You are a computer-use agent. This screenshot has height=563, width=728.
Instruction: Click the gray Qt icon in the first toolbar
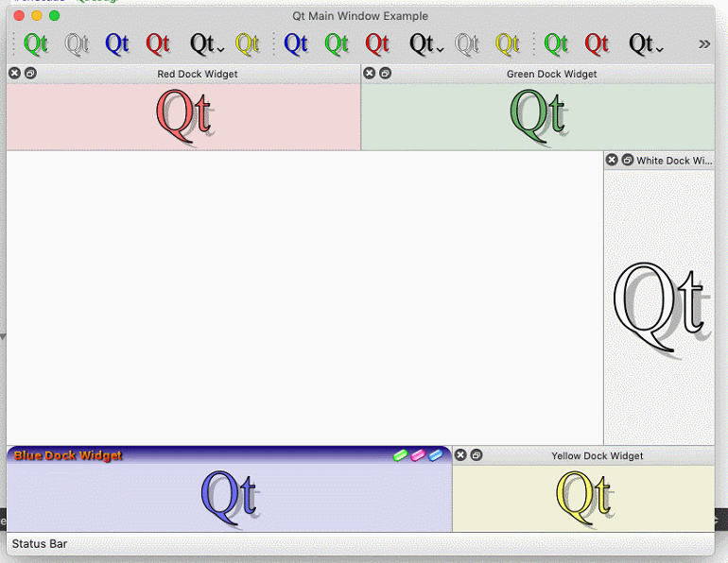click(77, 44)
